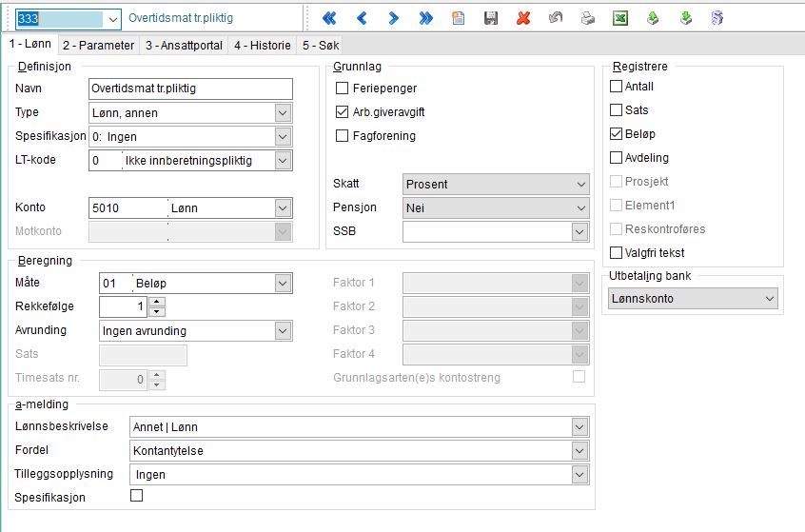Go to the next record arrow

393,18
